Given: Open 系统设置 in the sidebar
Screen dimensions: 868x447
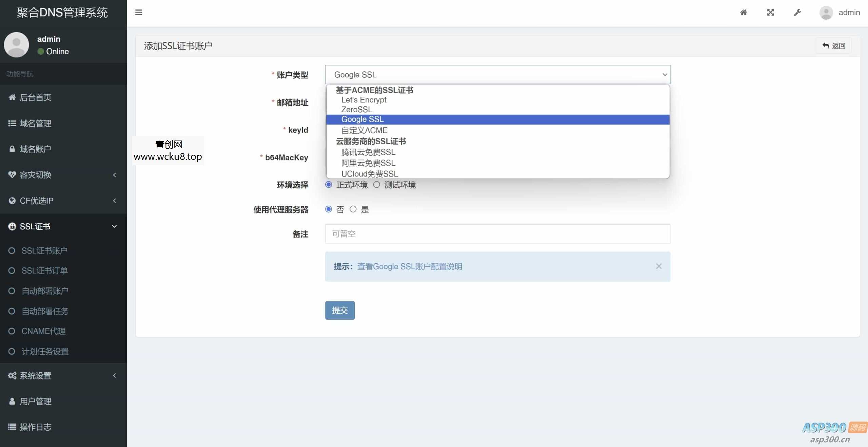Looking at the screenshot, I should (35, 376).
